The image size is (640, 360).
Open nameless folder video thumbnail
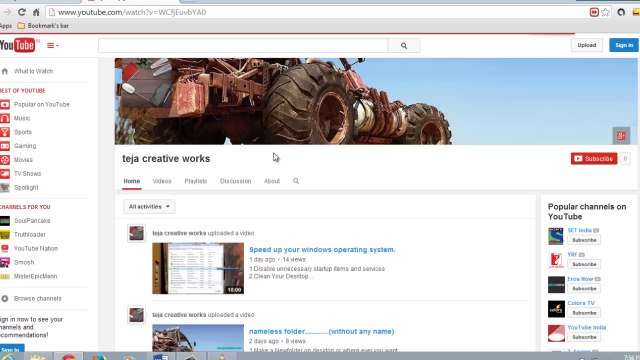click(x=198, y=338)
